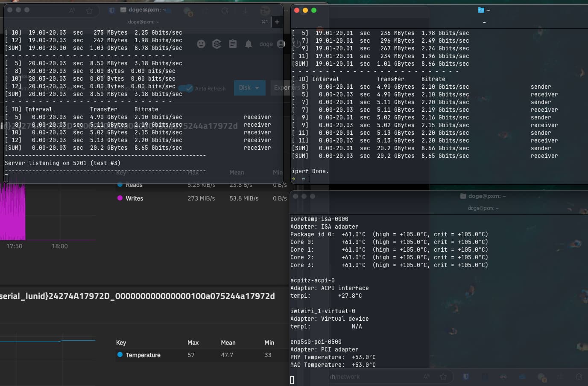
Task: Click the '[ 7] 19.01-20.01' line showing 2.49 Gbits/sec
Action: pyautogui.click(x=380, y=41)
